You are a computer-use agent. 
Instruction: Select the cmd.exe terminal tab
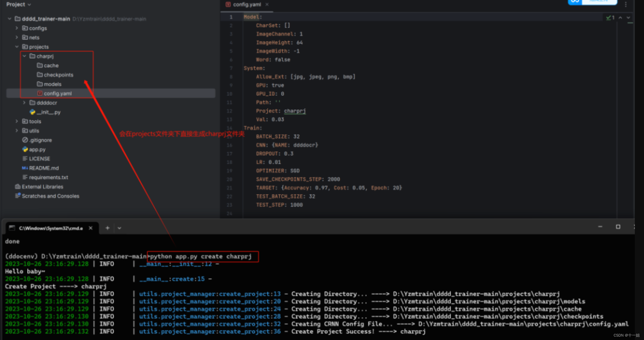click(50, 228)
